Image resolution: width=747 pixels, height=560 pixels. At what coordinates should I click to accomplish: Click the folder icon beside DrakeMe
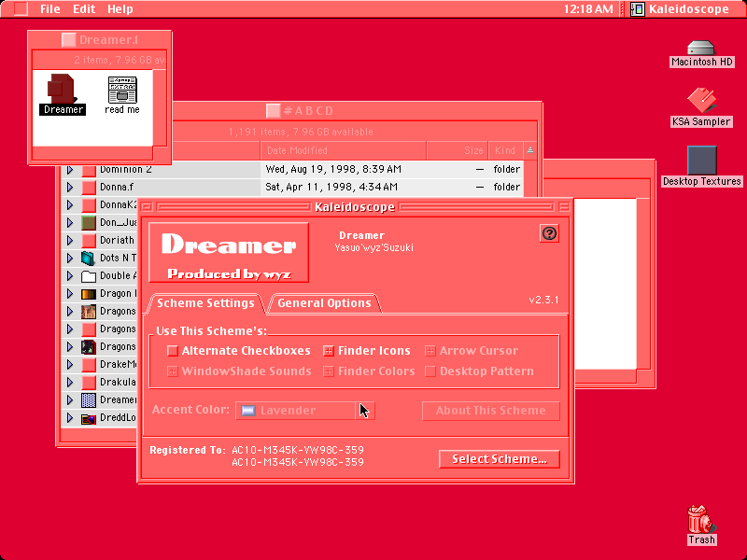89,365
